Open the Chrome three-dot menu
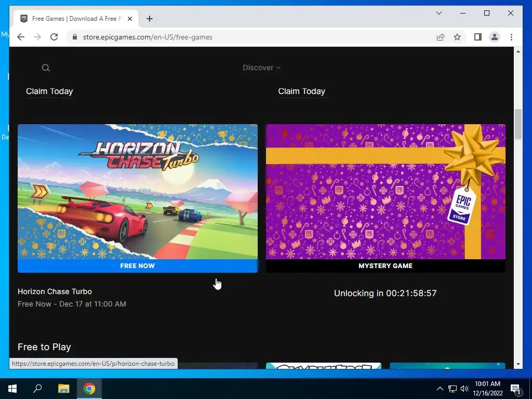Viewport: 532px width, 399px height. pos(511,37)
